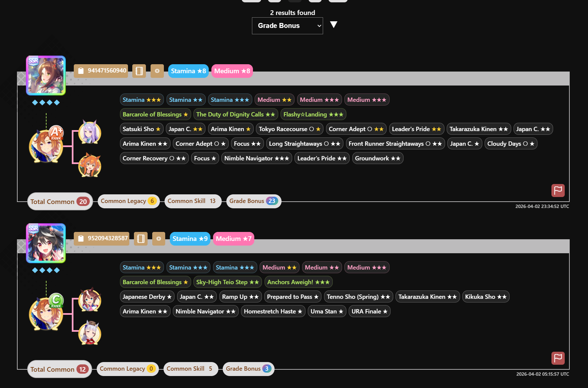The height and width of the screenshot is (388, 588).
Task: Copy trainer ID 941471560940
Action: click(x=101, y=71)
